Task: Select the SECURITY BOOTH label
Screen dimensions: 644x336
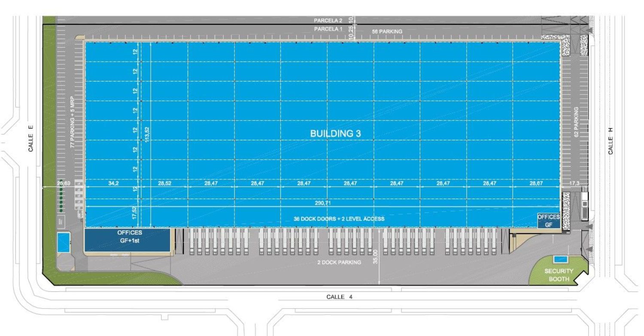Action: [559, 275]
